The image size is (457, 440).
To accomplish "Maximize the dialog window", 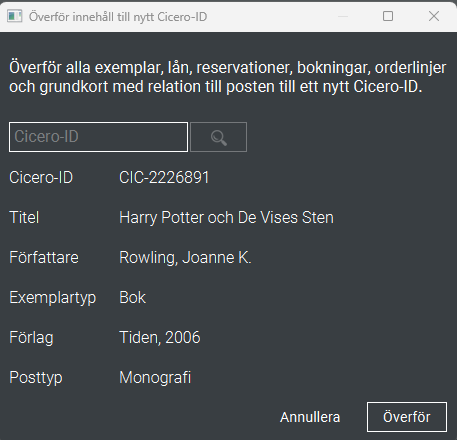I will tap(388, 16).
